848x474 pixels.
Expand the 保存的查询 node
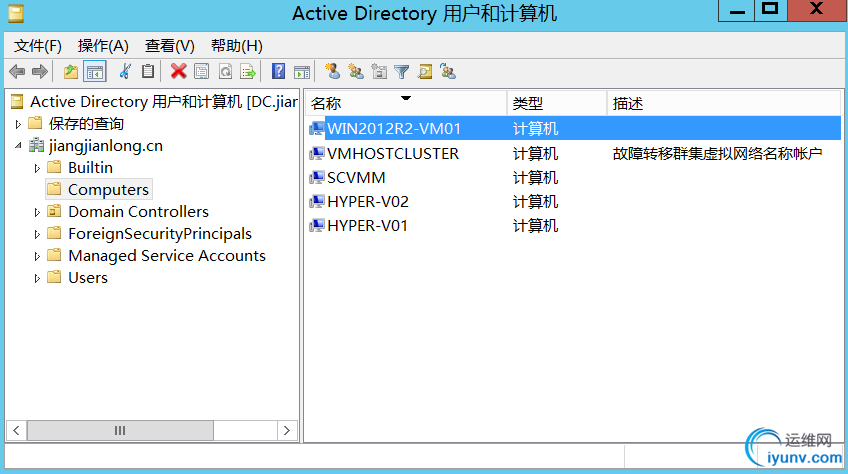tap(18, 124)
